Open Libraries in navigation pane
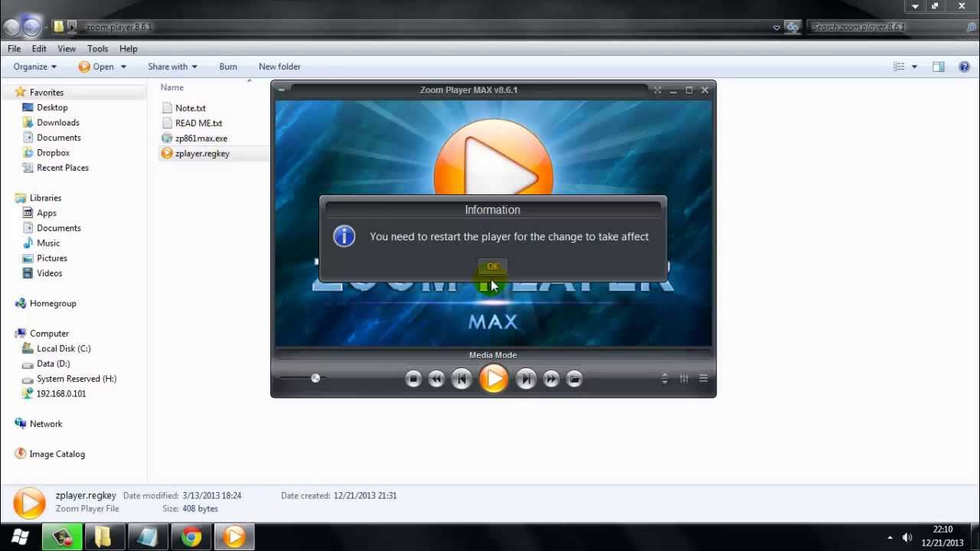The height and width of the screenshot is (551, 980). [x=45, y=198]
